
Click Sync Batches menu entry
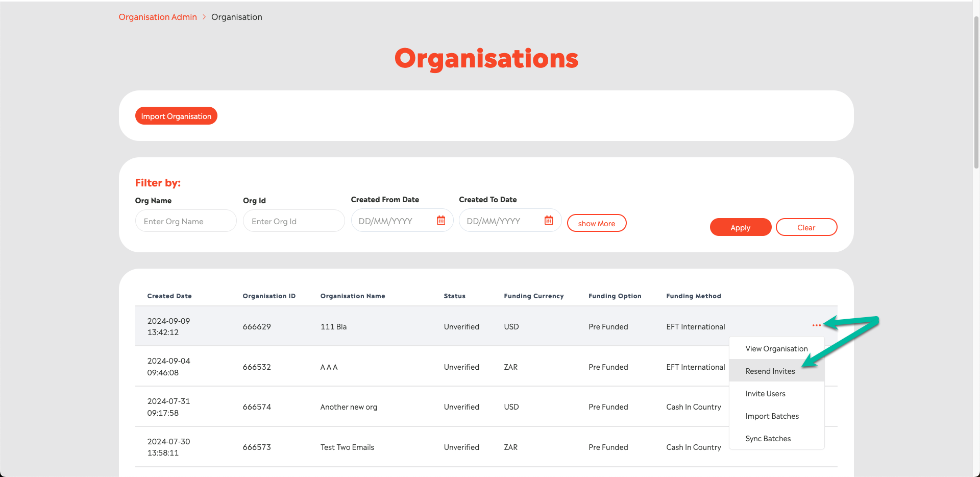pyautogui.click(x=768, y=439)
